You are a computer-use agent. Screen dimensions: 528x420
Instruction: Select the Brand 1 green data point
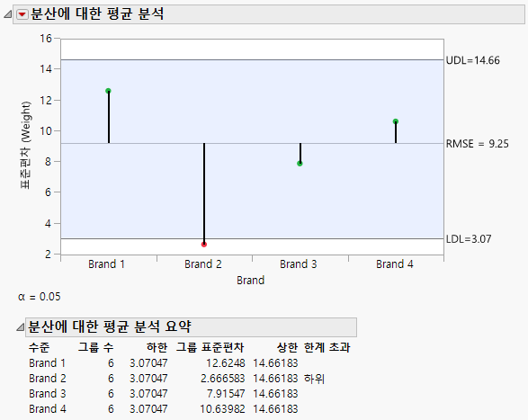coord(108,91)
